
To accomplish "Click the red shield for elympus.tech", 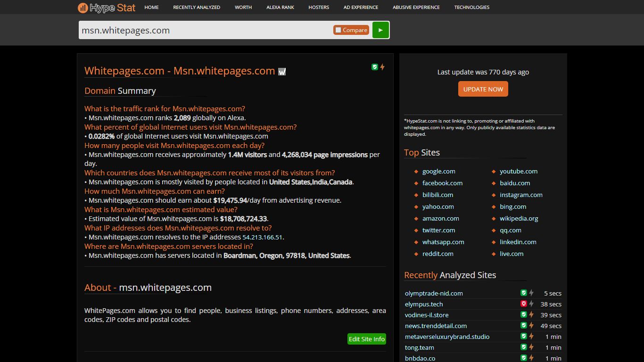I will pos(523,304).
